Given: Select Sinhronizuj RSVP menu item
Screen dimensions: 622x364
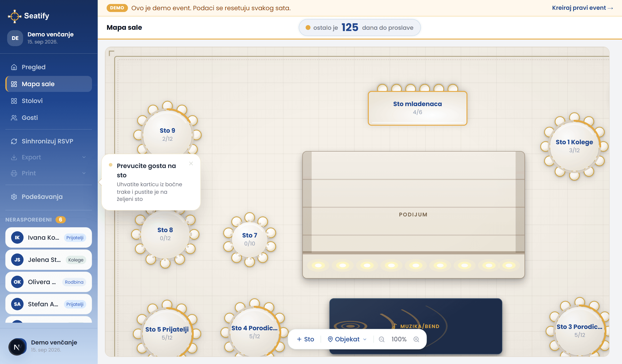Looking at the screenshot, I should pyautogui.click(x=49, y=141).
